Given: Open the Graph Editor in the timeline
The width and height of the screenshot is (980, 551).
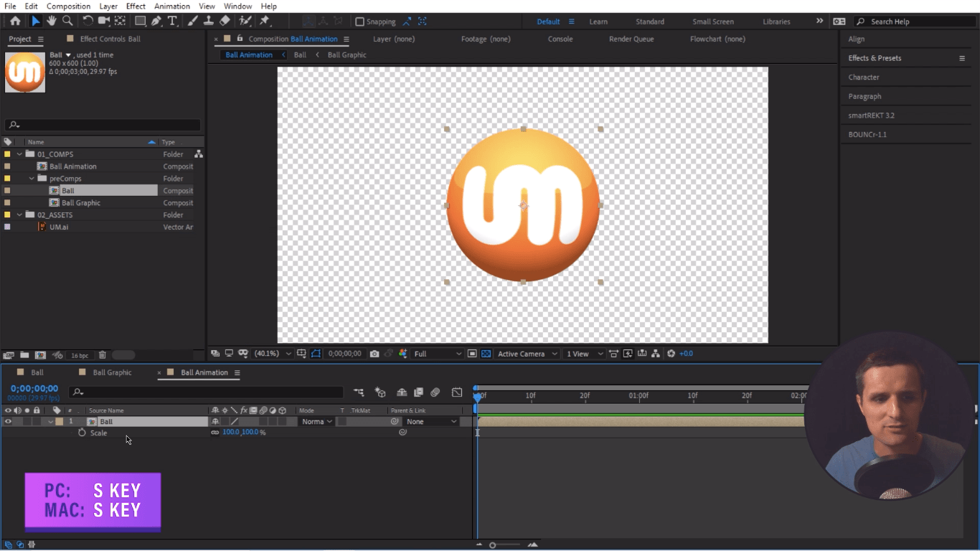Looking at the screenshot, I should [x=457, y=392].
